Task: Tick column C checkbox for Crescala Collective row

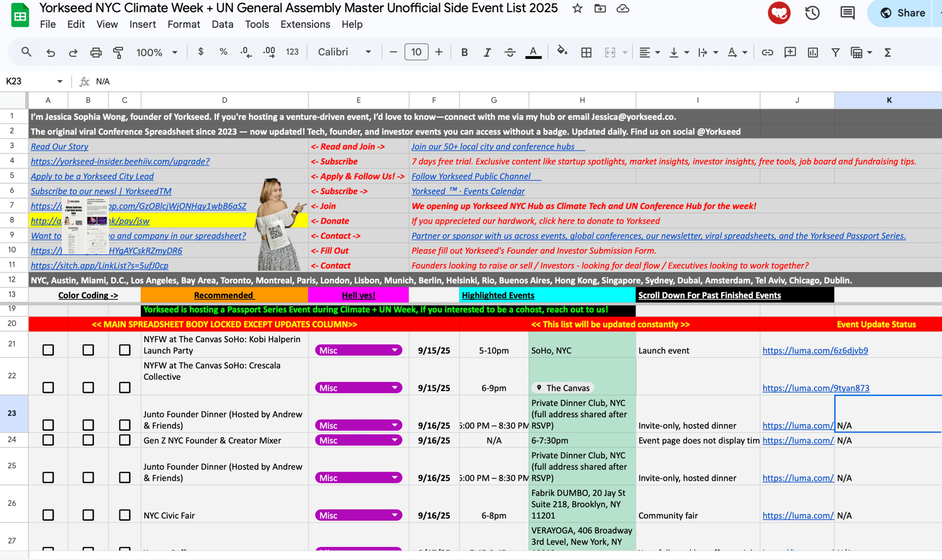Action: [125, 388]
